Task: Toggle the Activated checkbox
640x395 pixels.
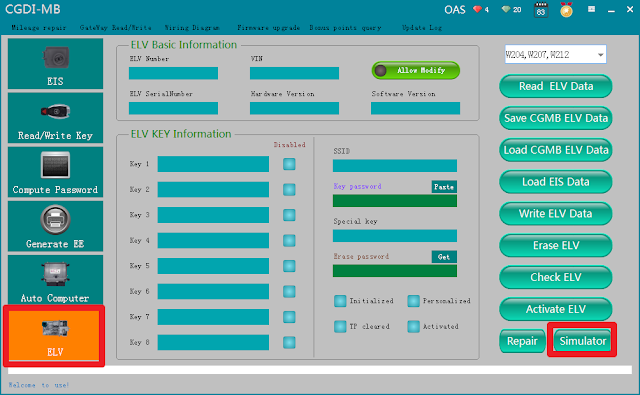Action: 413,326
